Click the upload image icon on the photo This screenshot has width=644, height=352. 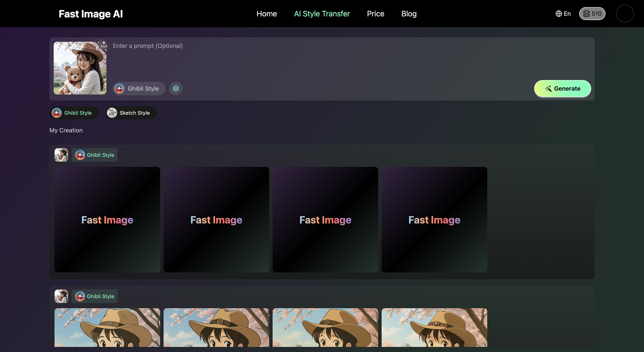(x=104, y=45)
